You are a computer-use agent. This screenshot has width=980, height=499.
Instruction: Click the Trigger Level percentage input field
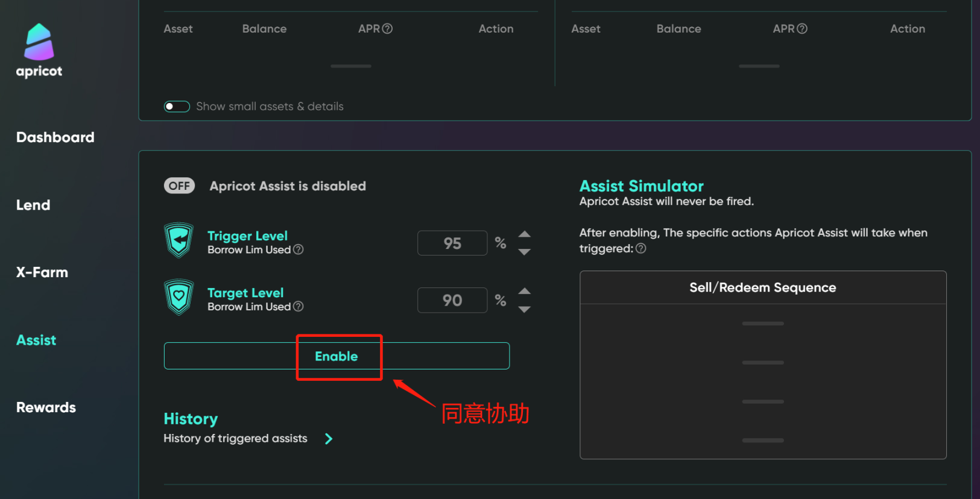point(452,243)
